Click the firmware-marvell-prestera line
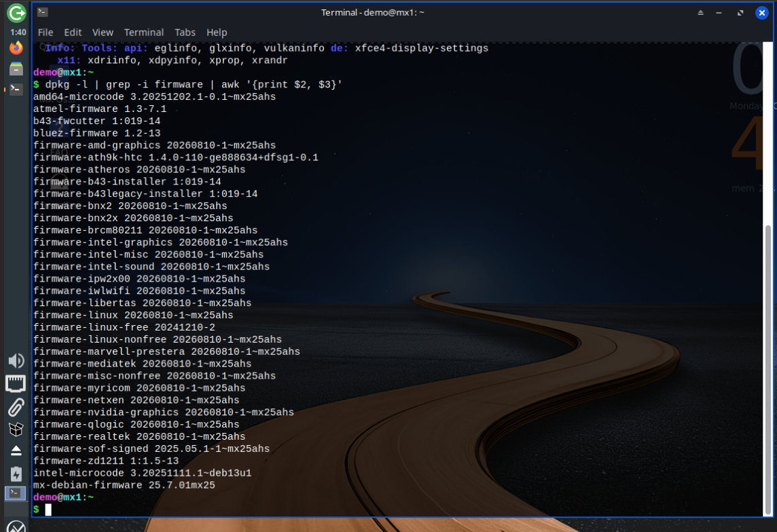This screenshot has width=777, height=532. click(166, 351)
